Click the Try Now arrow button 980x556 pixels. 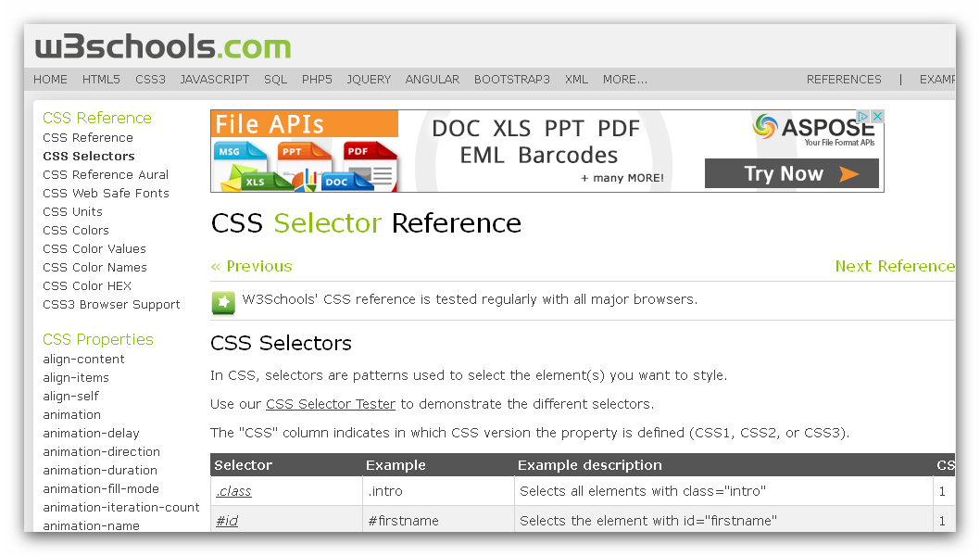791,173
